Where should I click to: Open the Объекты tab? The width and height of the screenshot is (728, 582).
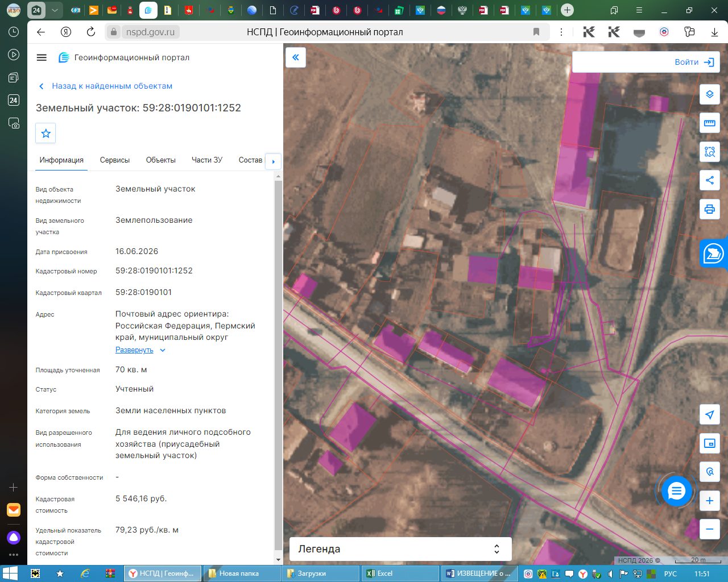[x=160, y=160]
